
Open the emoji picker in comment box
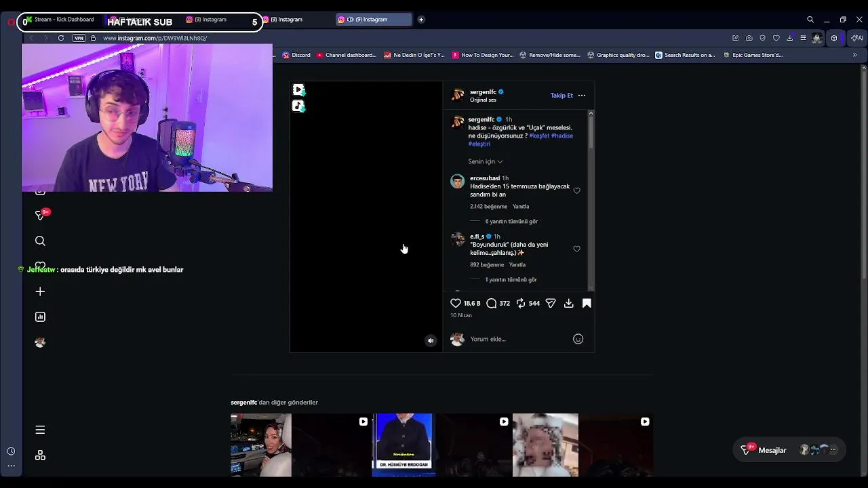click(578, 339)
